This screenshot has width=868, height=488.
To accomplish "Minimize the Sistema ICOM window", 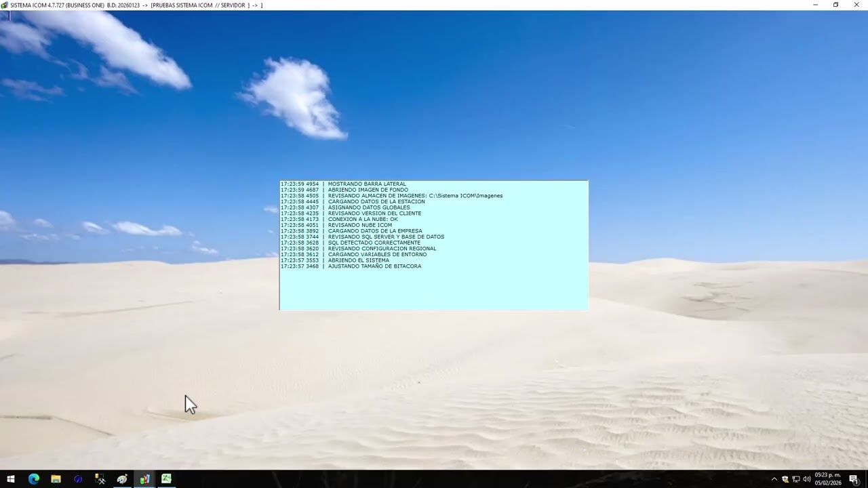I will [x=815, y=5].
